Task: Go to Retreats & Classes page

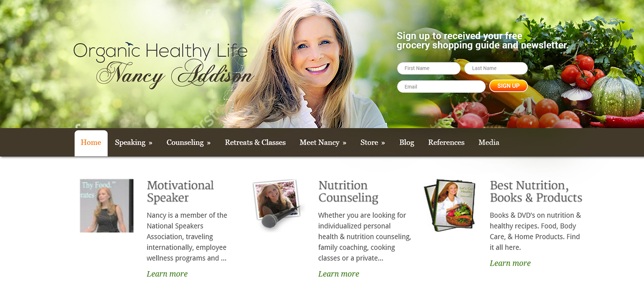Action: (x=255, y=142)
